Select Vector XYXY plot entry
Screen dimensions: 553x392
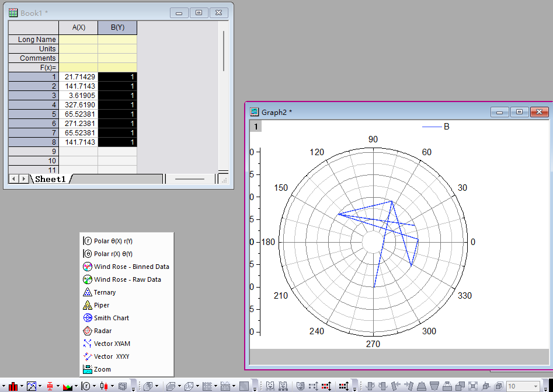click(106, 356)
